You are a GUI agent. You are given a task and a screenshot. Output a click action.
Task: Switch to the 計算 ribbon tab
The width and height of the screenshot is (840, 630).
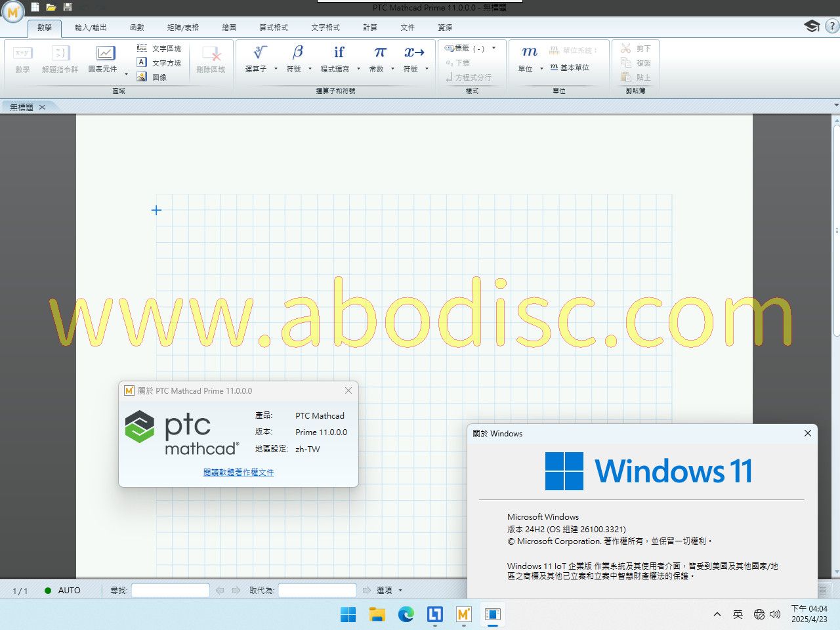[370, 28]
